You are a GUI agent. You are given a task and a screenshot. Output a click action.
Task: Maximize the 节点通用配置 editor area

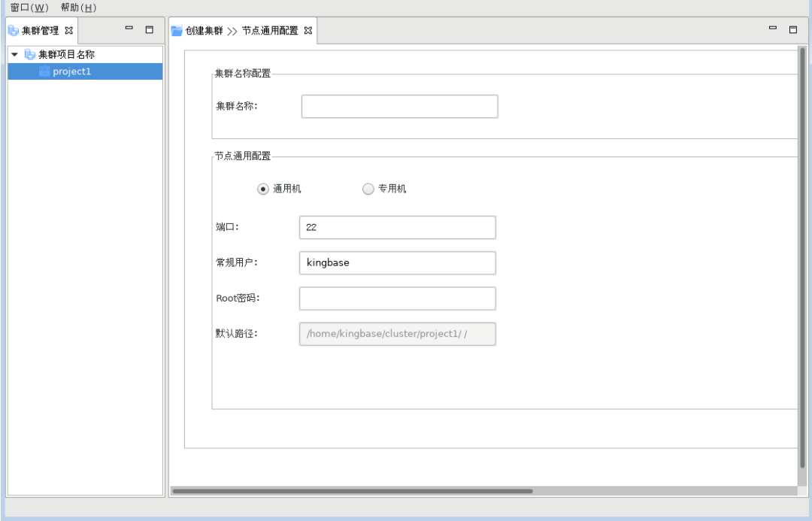(x=792, y=30)
